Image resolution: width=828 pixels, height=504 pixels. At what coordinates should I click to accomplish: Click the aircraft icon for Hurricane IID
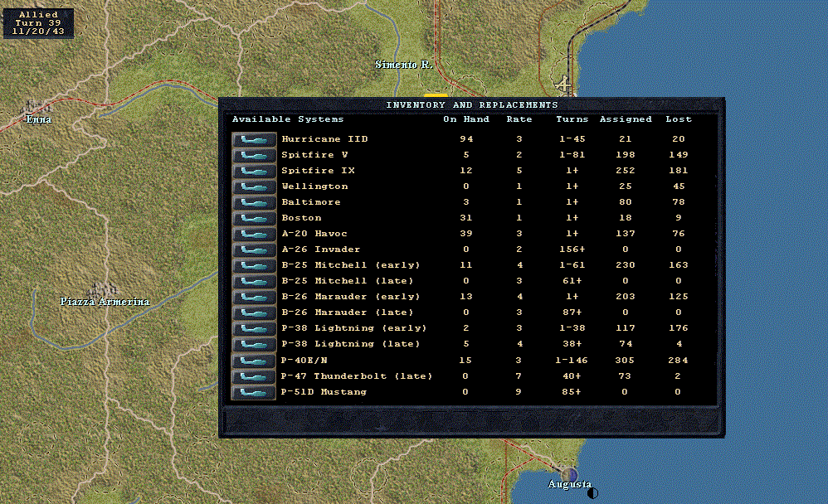click(x=254, y=139)
